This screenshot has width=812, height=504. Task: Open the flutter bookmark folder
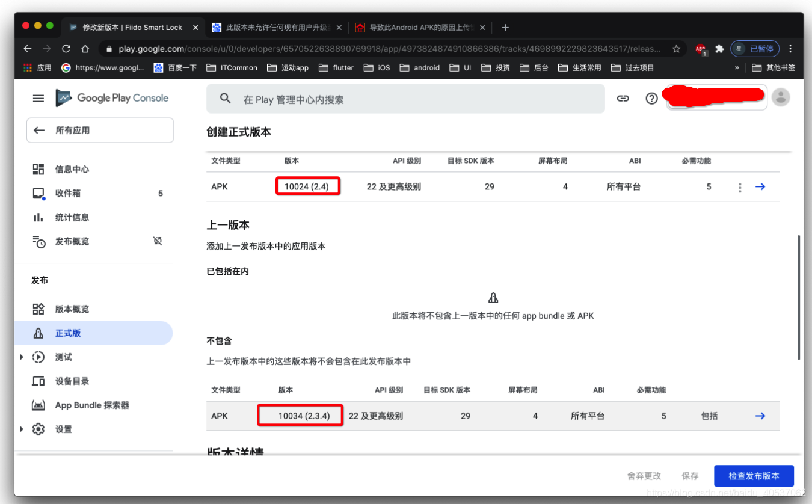click(x=336, y=67)
